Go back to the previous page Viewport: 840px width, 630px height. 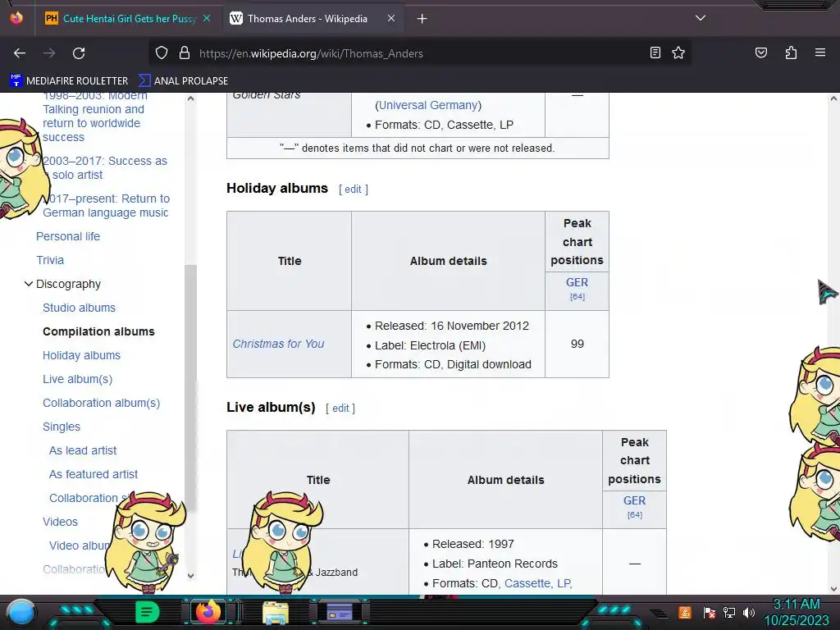pyautogui.click(x=20, y=53)
